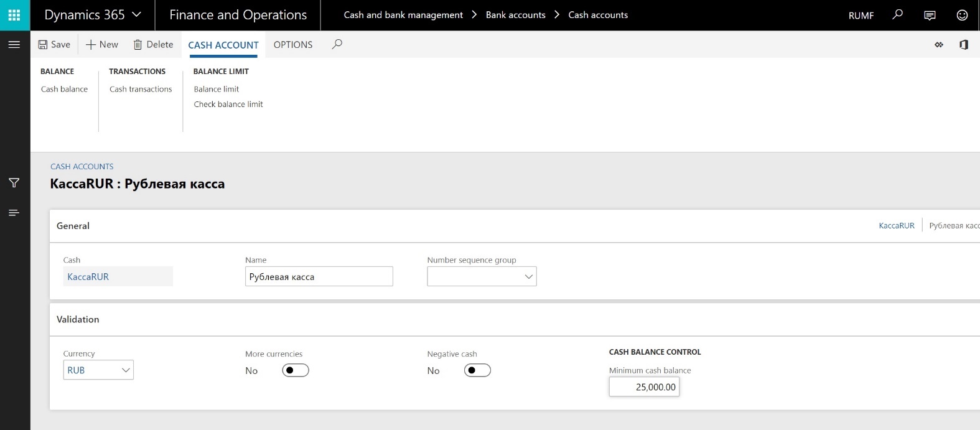This screenshot has width=980, height=430.
Task: Open the app launcher waffle icon
Action: 14,15
